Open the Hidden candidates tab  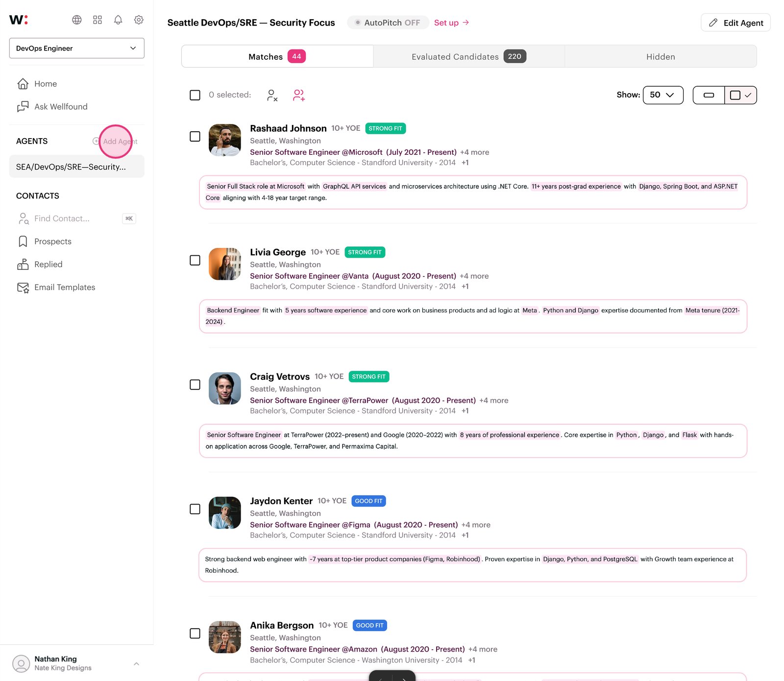tap(661, 56)
